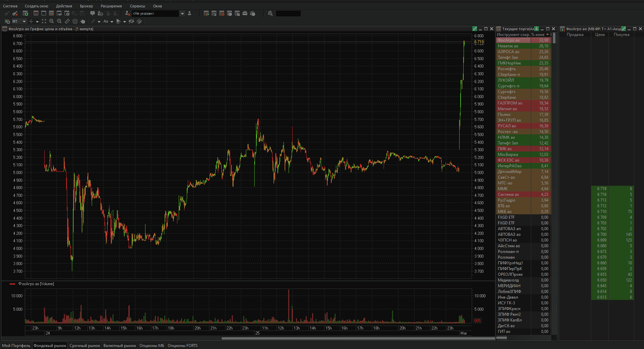Zoom in on the chart
The width and height of the screenshot is (644, 349).
coord(51,21)
